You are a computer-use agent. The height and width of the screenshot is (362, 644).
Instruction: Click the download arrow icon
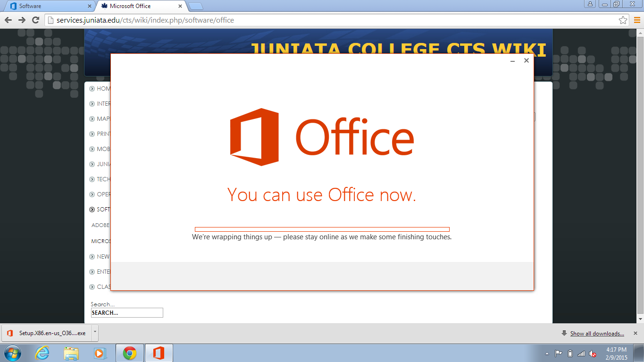coord(564,333)
